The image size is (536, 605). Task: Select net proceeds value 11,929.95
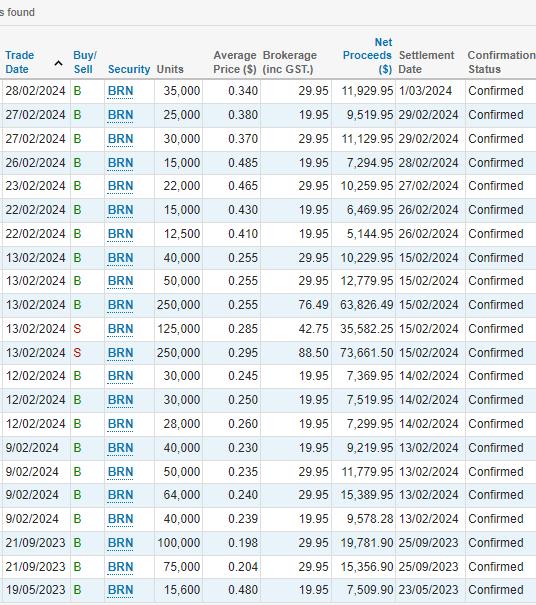[367, 91]
